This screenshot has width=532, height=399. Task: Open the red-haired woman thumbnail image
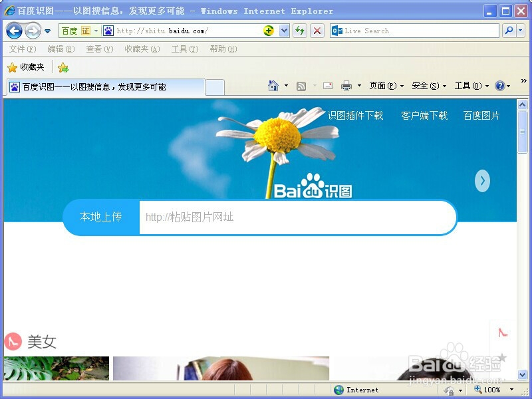pyautogui.click(x=221, y=368)
